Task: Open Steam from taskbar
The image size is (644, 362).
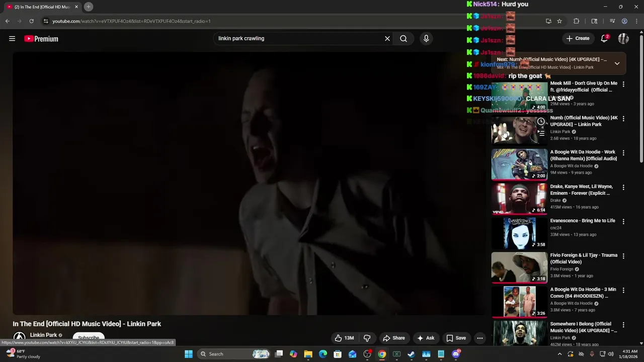Action: pos(411,354)
